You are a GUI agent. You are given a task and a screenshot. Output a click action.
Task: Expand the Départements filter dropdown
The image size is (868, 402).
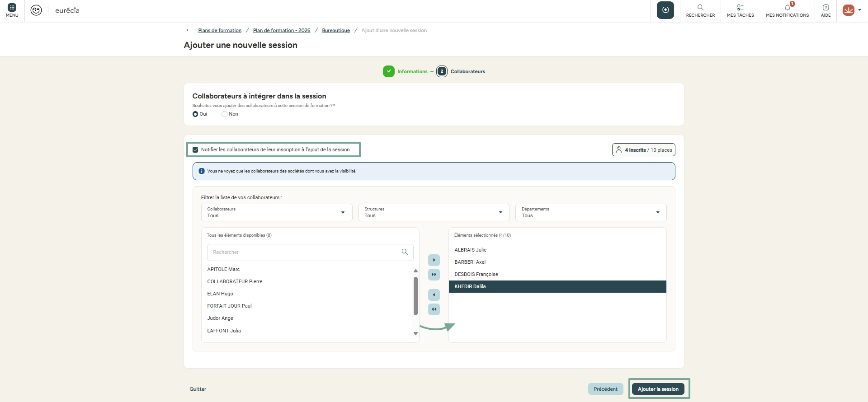click(657, 212)
